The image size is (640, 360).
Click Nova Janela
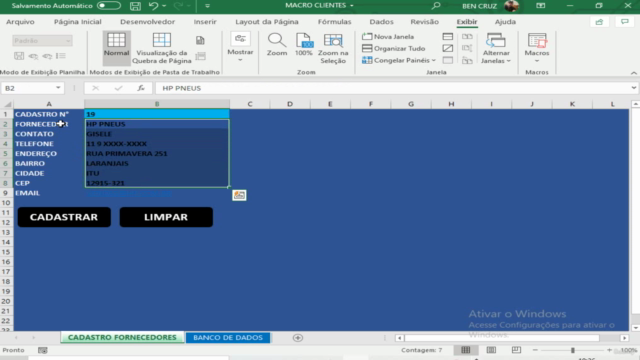(388, 37)
